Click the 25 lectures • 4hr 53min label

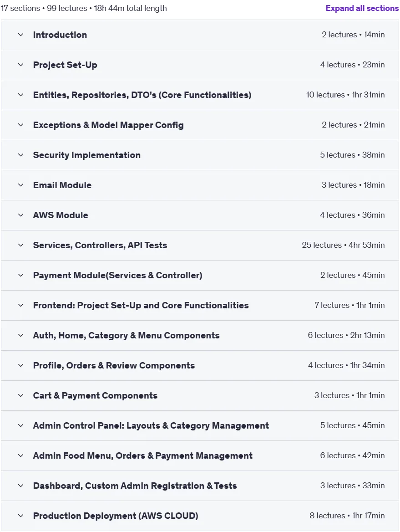tap(343, 245)
